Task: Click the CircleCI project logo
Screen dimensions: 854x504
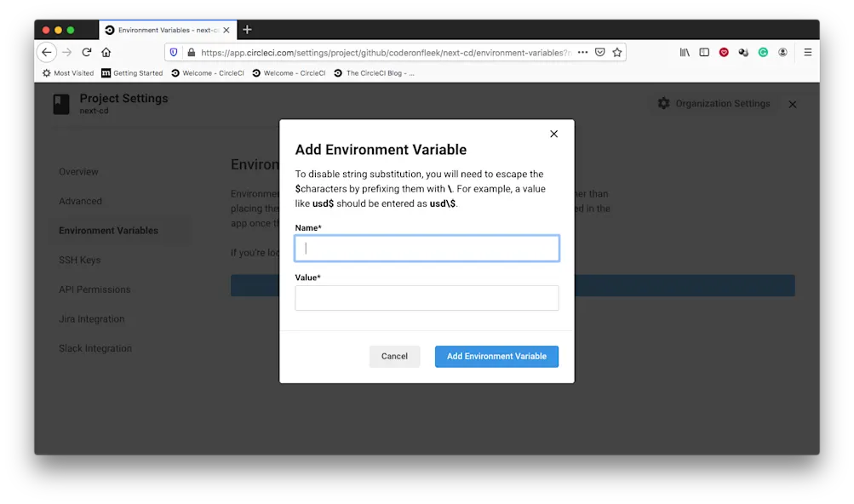Action: (60, 104)
